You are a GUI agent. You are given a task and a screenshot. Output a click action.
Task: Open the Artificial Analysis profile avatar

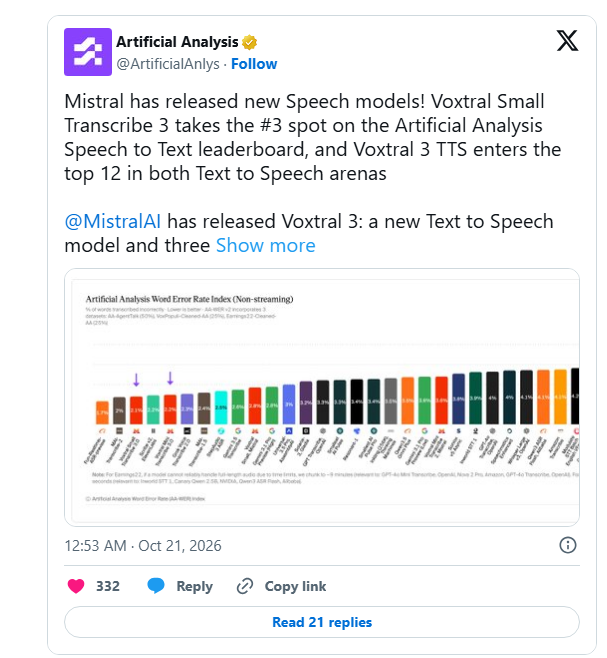click(x=88, y=52)
